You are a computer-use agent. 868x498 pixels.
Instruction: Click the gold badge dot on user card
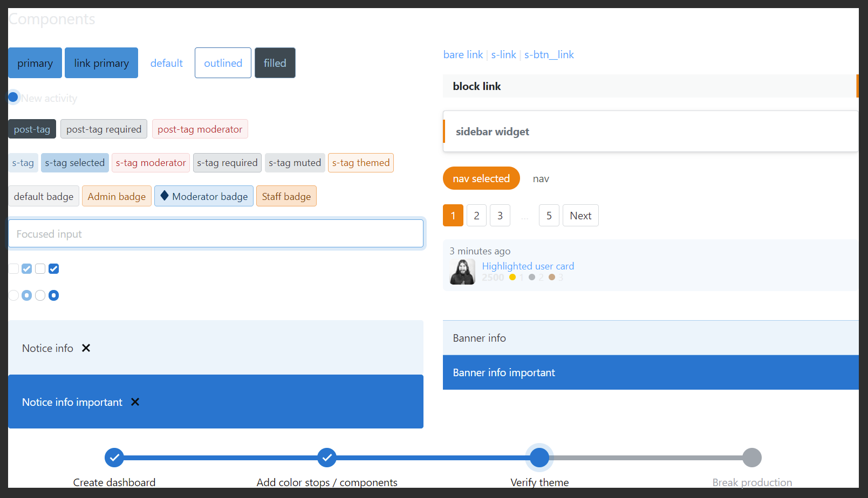coord(512,277)
